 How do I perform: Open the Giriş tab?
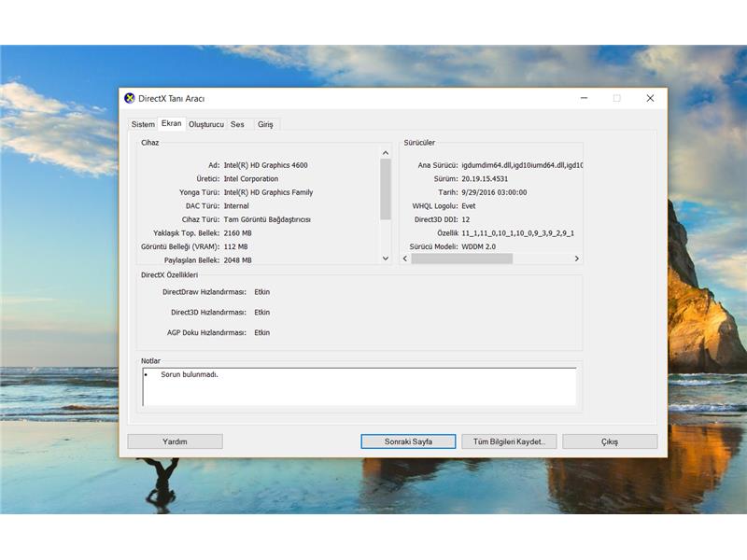(265, 124)
